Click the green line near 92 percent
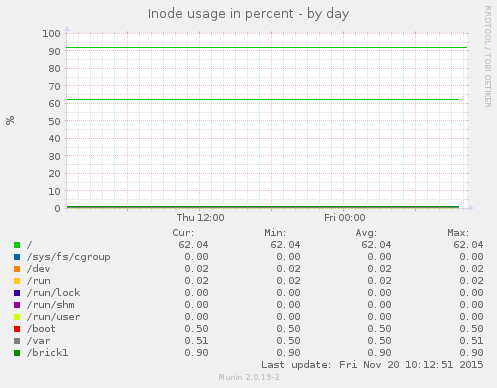 coord(267,48)
